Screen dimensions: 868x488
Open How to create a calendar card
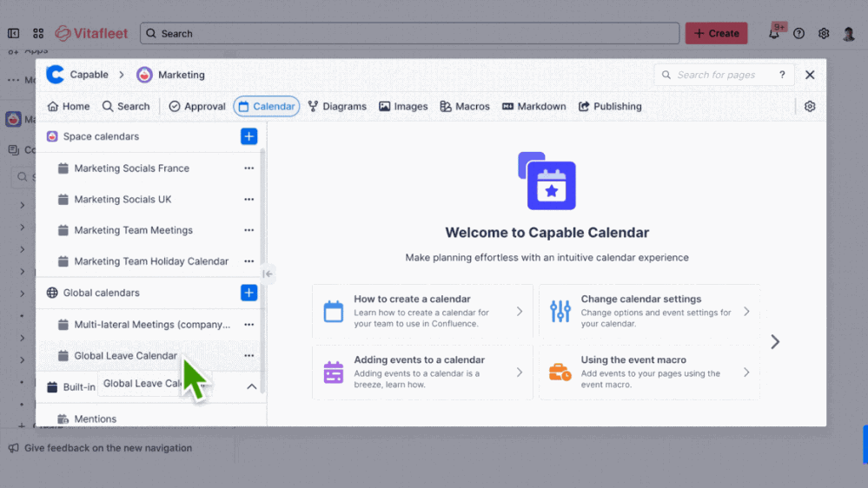tap(422, 311)
